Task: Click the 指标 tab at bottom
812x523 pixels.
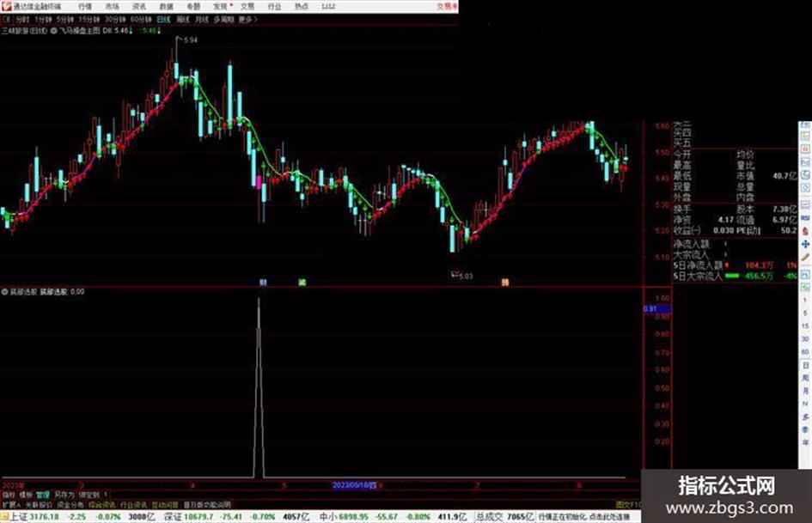Action: (9, 495)
